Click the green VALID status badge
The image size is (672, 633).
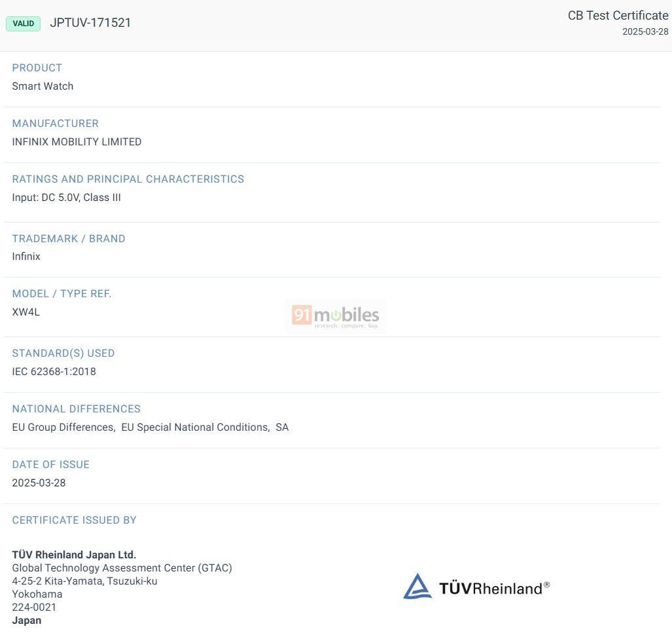point(23,23)
